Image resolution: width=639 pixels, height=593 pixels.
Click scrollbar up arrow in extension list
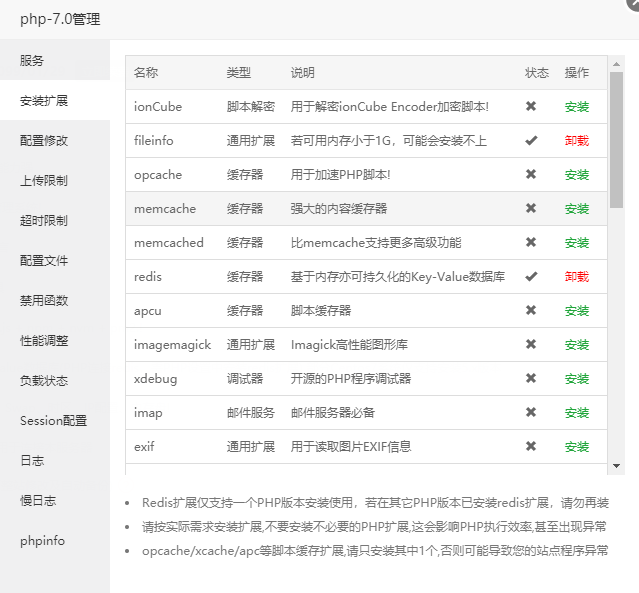[617, 64]
